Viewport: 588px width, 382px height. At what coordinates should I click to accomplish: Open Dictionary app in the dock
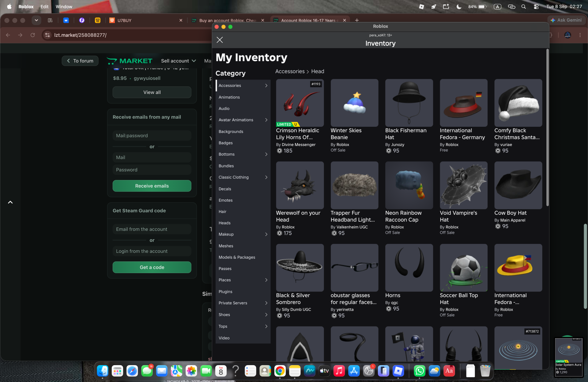pyautogui.click(x=449, y=371)
